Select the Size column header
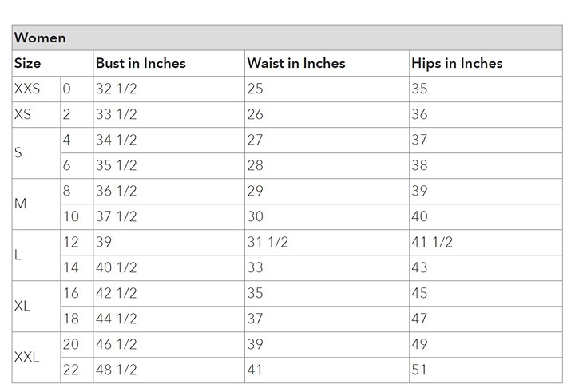This screenshot has width=575, height=392. coord(53,63)
